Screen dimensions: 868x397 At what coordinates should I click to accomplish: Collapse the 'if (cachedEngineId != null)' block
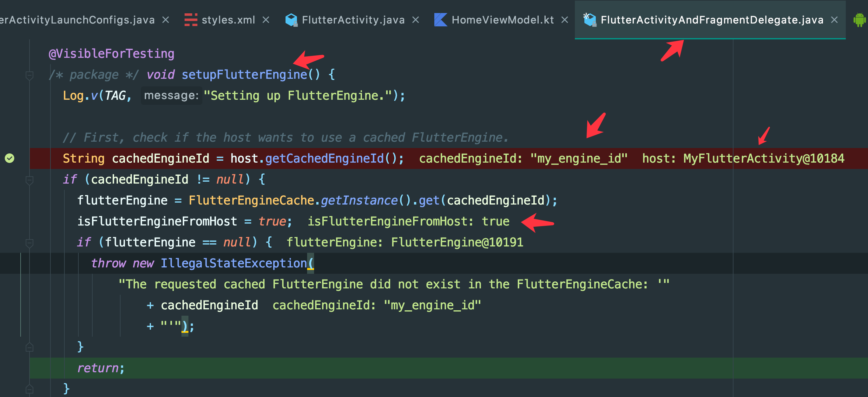[29, 180]
